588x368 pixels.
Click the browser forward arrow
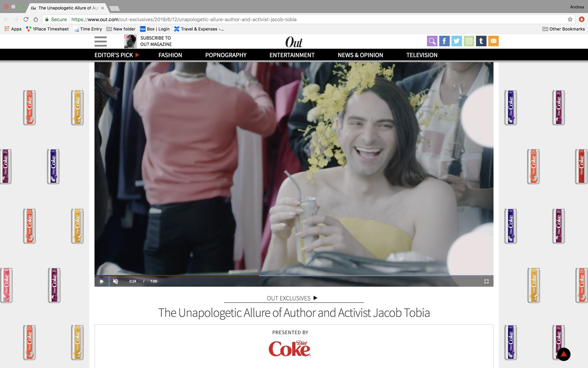(x=16, y=19)
